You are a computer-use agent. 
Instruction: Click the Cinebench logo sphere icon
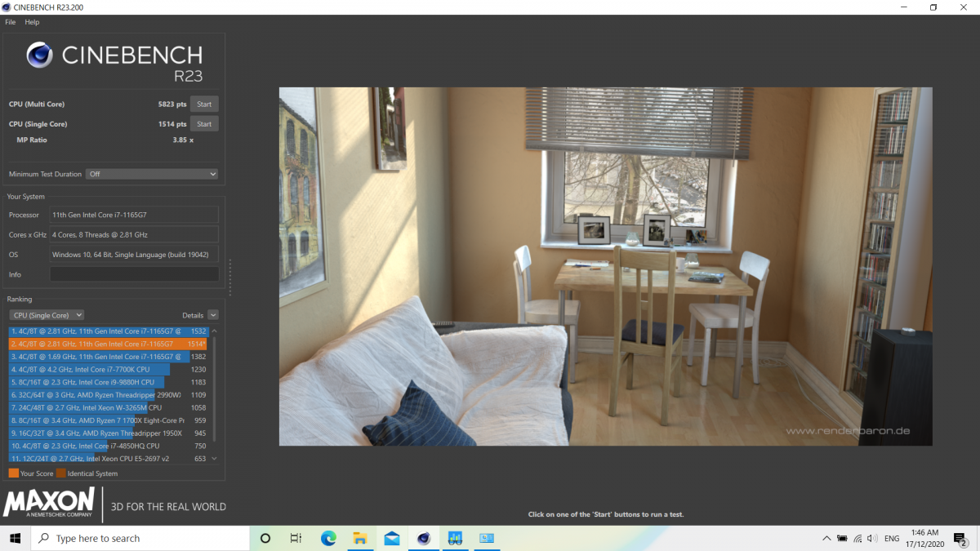pos(40,56)
